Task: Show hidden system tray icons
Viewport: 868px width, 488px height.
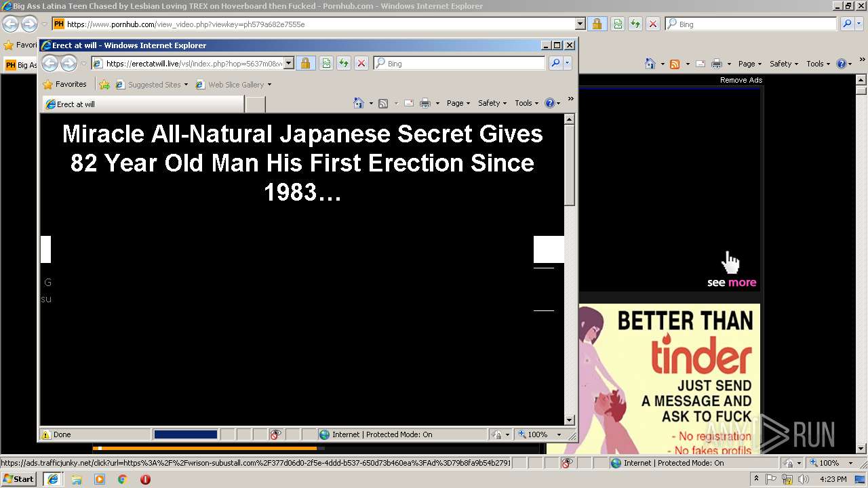Action: click(756, 479)
